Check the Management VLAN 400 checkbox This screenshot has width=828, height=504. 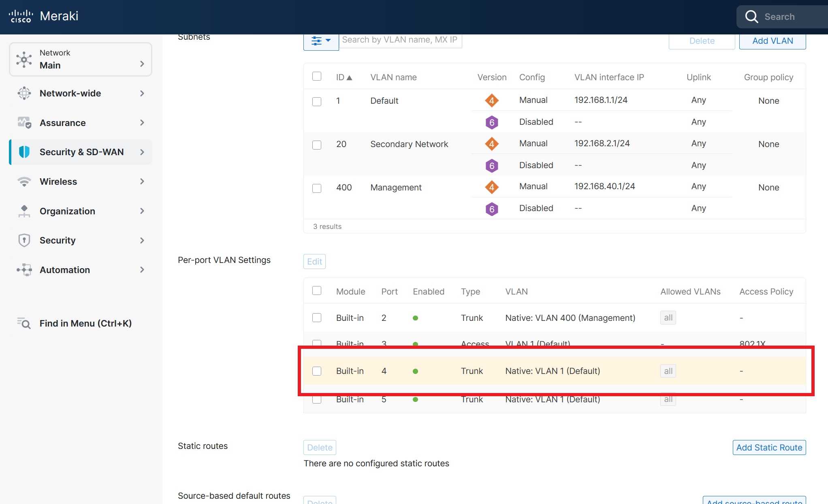[317, 188]
